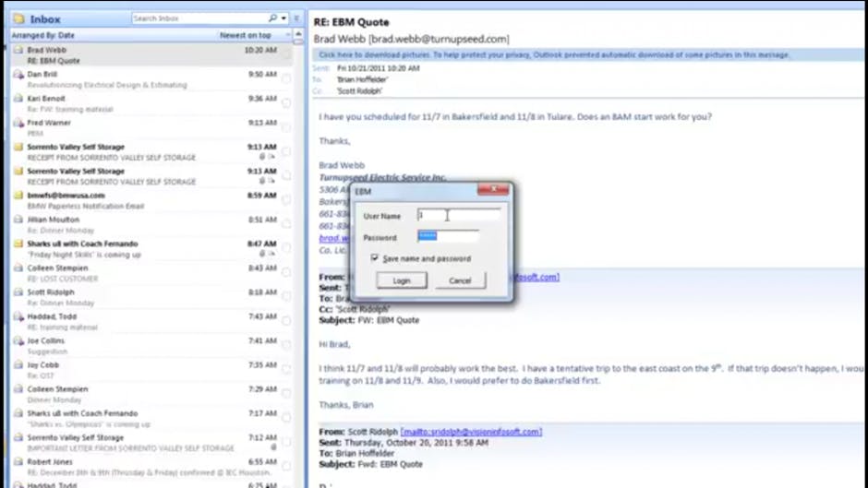
Task: Click envelope icon of Robert Jones email
Action: click(x=18, y=462)
